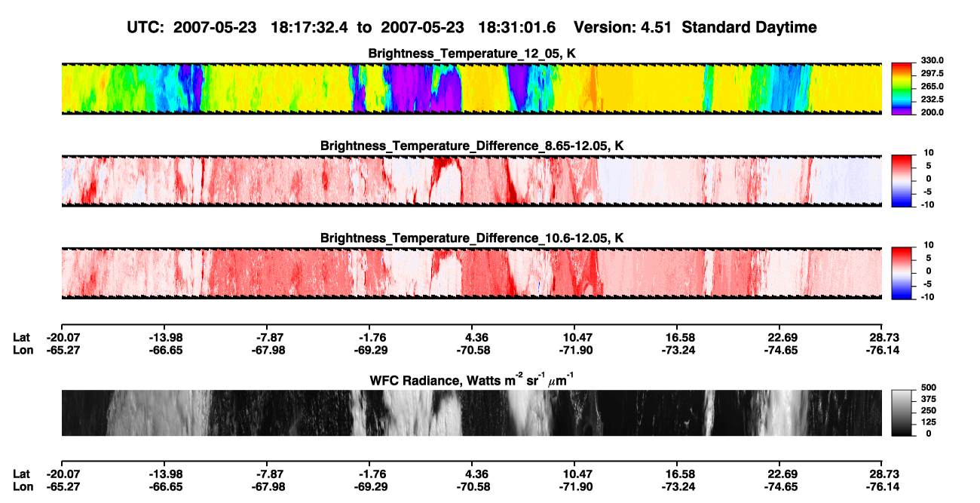Click longitude -70.58 on the bottom axis
Viewport: 980px width, 503px height.
[x=474, y=486]
